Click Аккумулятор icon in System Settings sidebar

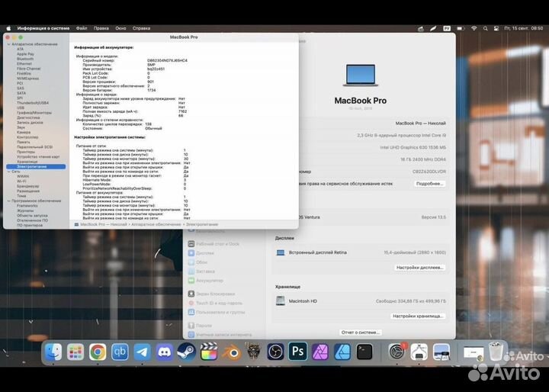(x=191, y=281)
